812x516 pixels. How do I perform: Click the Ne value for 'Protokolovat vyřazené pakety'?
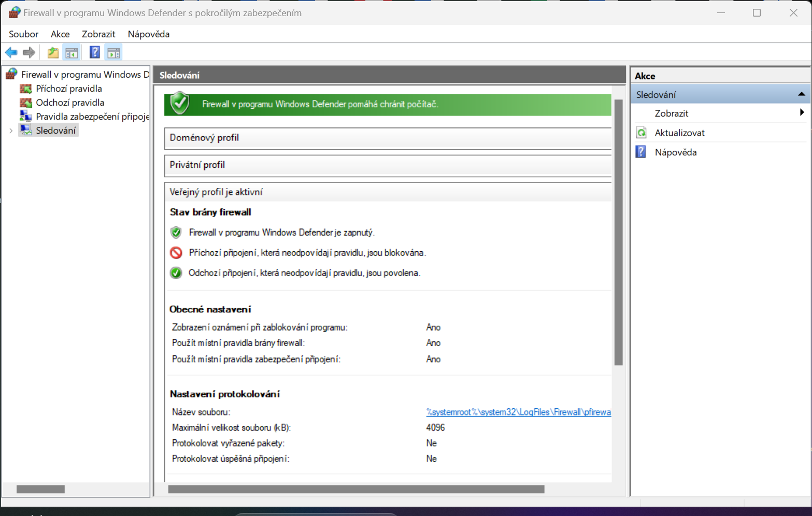pos(431,443)
